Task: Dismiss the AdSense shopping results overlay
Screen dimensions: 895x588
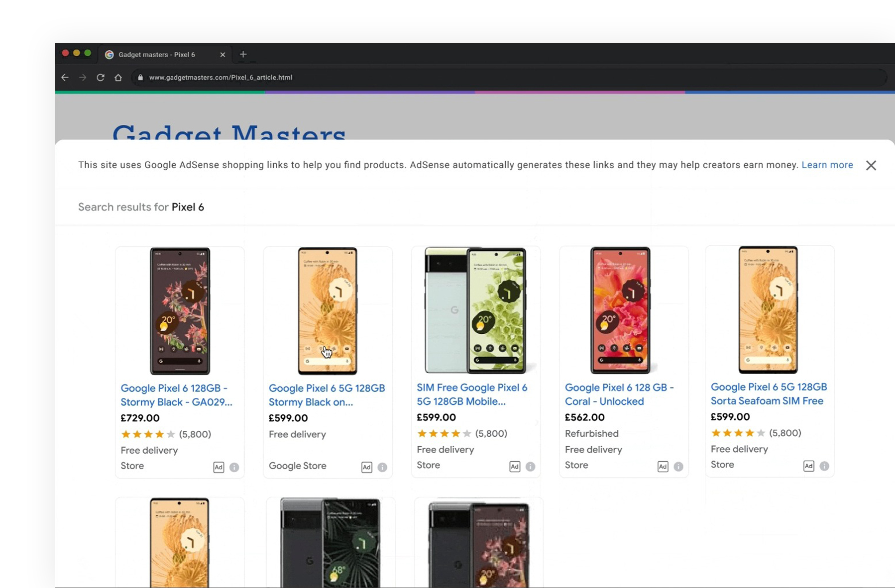Action: pos(871,165)
